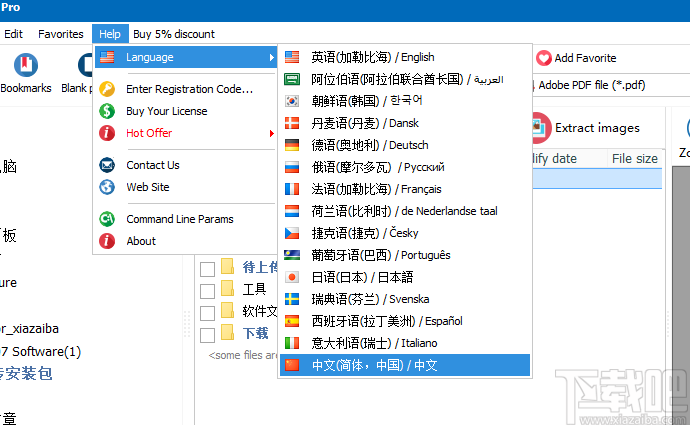690x425 pixels.
Task: Check the box for folder 工具
Action: 207,291
